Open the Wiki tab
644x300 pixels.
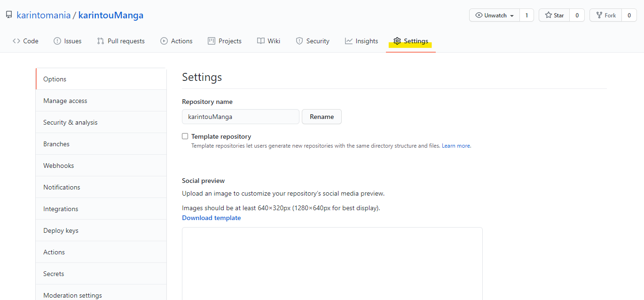click(269, 41)
